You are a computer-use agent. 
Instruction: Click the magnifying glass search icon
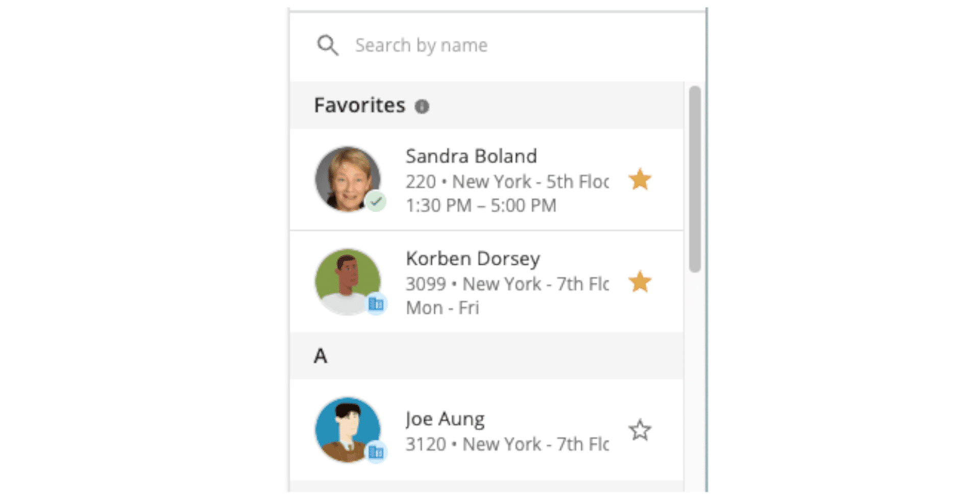click(x=327, y=45)
